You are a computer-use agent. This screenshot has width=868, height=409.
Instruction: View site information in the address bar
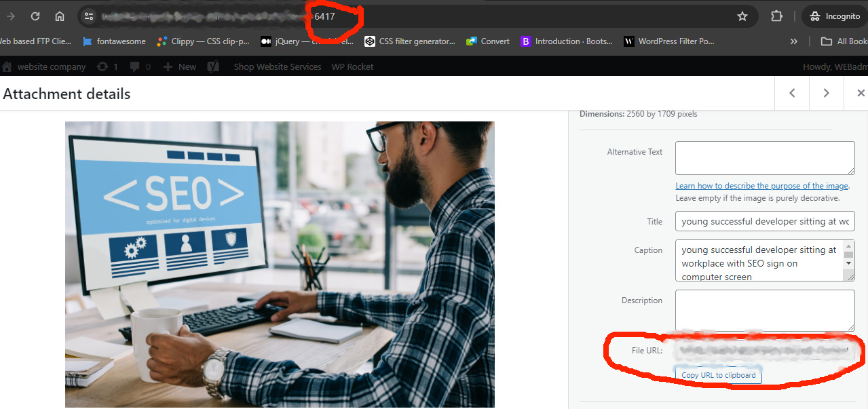(89, 16)
